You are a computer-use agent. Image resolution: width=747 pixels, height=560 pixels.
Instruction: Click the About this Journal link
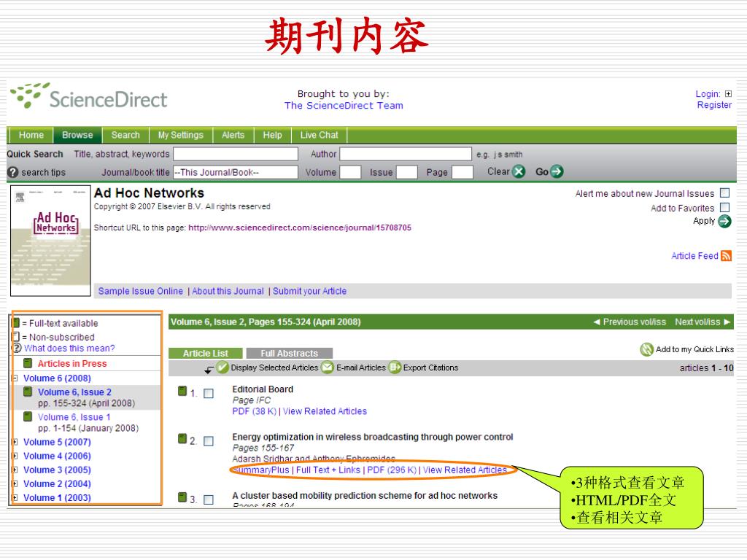point(228,291)
